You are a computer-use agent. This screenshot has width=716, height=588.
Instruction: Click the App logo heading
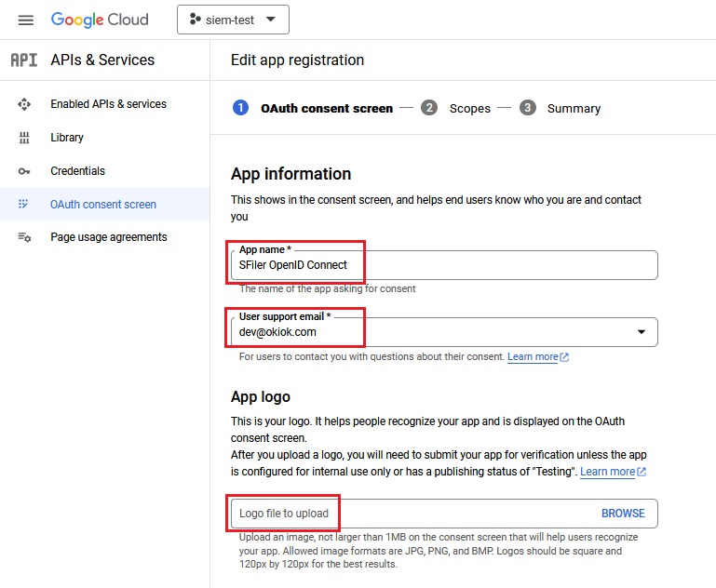click(261, 397)
